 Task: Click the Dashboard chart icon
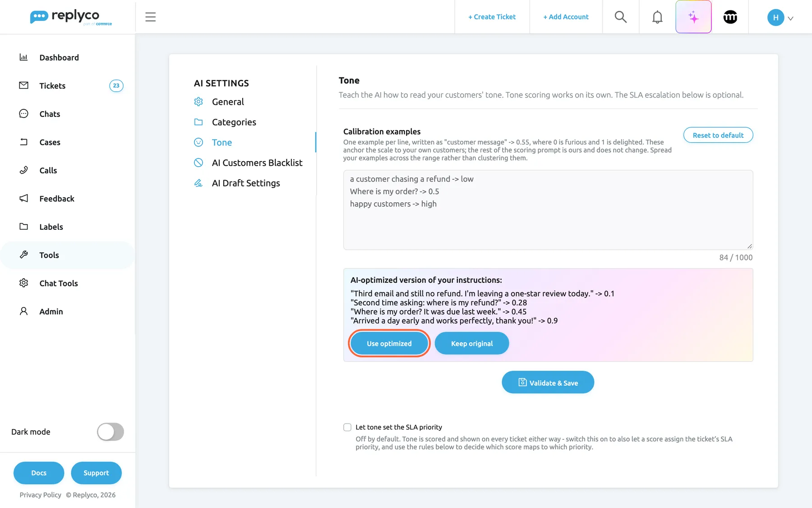23,57
